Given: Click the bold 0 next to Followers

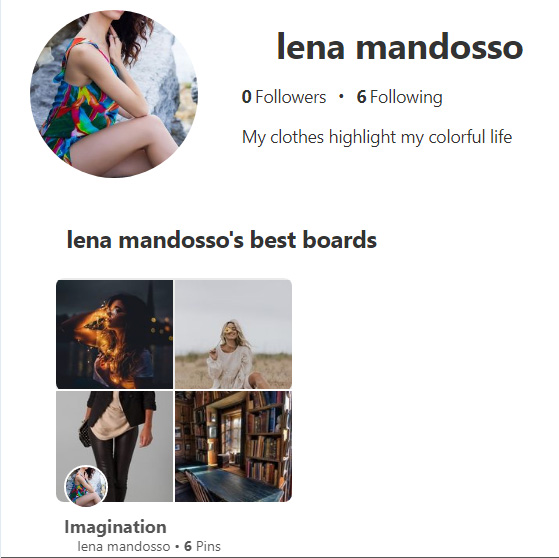Looking at the screenshot, I should coord(246,97).
